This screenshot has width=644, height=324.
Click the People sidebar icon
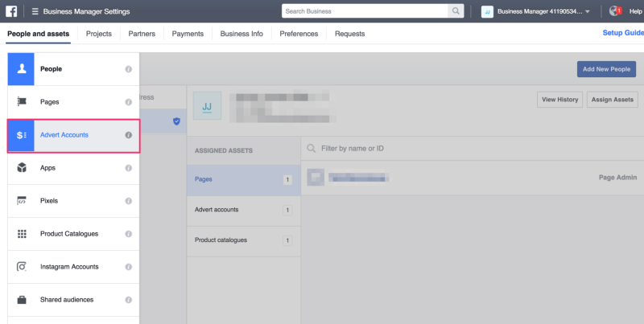(22, 69)
